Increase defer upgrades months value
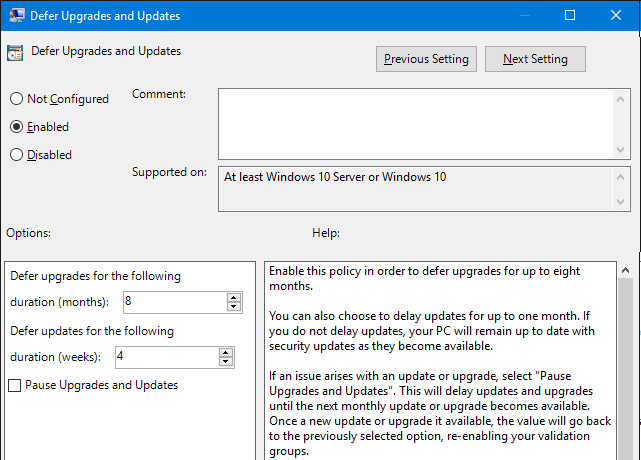 (x=234, y=297)
